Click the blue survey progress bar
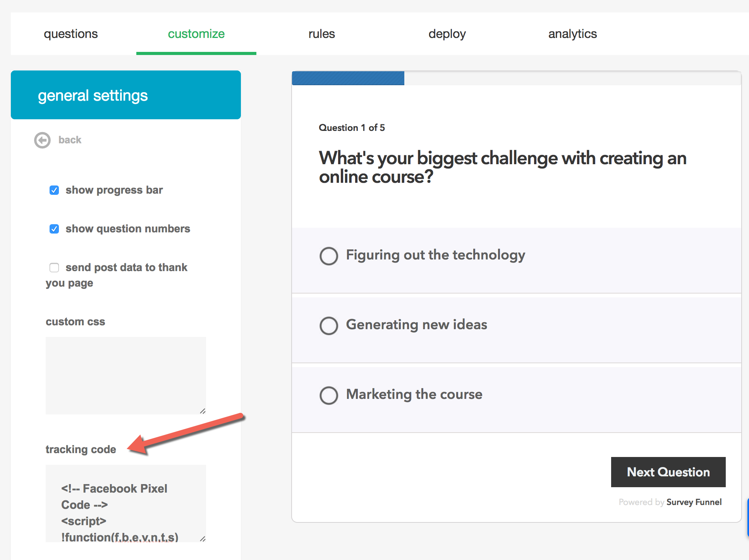The width and height of the screenshot is (749, 560). (348, 78)
